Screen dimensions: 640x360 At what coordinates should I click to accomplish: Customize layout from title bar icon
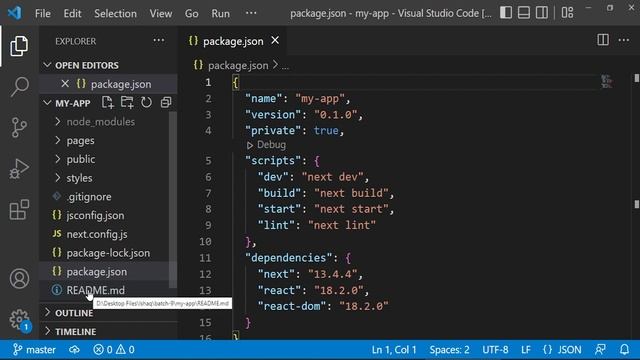pyautogui.click(x=567, y=13)
